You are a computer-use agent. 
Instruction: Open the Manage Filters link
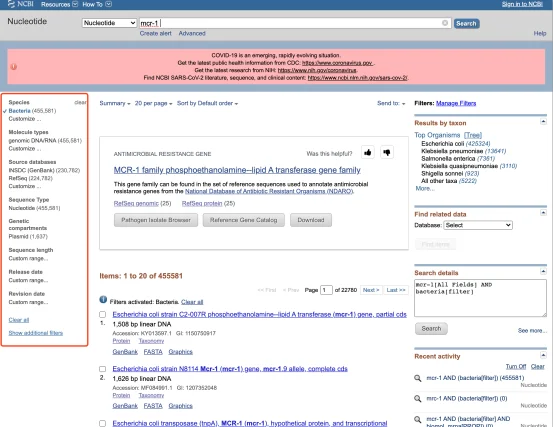coord(456,103)
